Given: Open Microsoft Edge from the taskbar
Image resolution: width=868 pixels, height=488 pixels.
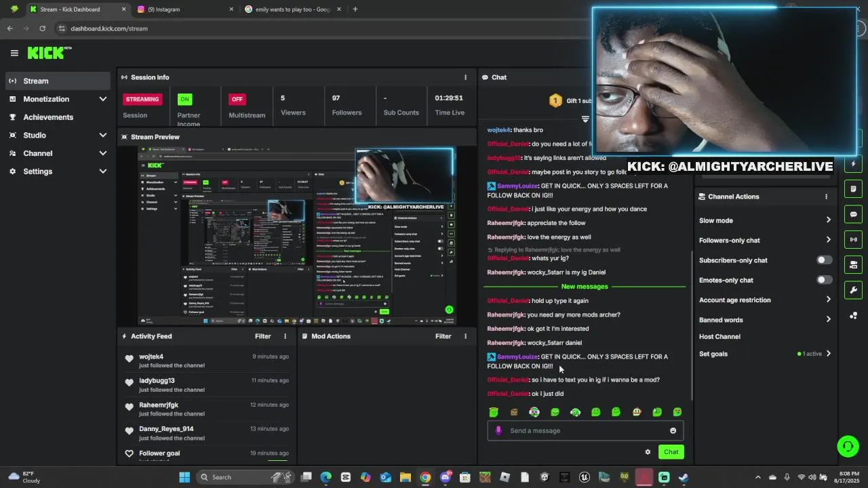Looking at the screenshot, I should pyautogui.click(x=326, y=477).
